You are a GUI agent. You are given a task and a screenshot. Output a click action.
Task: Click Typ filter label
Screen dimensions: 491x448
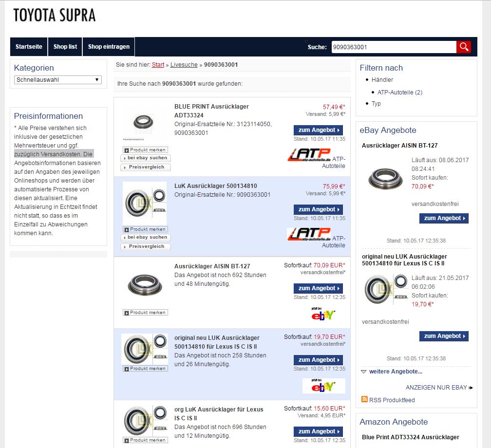(376, 104)
